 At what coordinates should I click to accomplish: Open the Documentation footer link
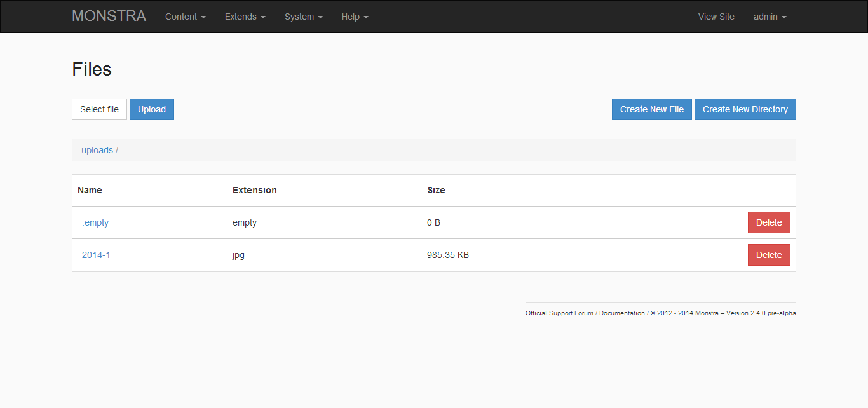coord(621,313)
